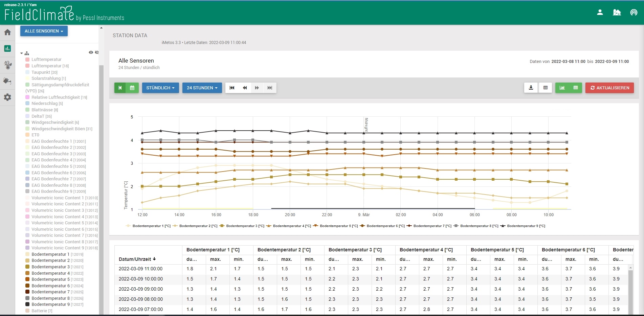Viewport: 644px width, 316px height.
Task: Open settings gear in left sidebar
Action: tap(7, 97)
